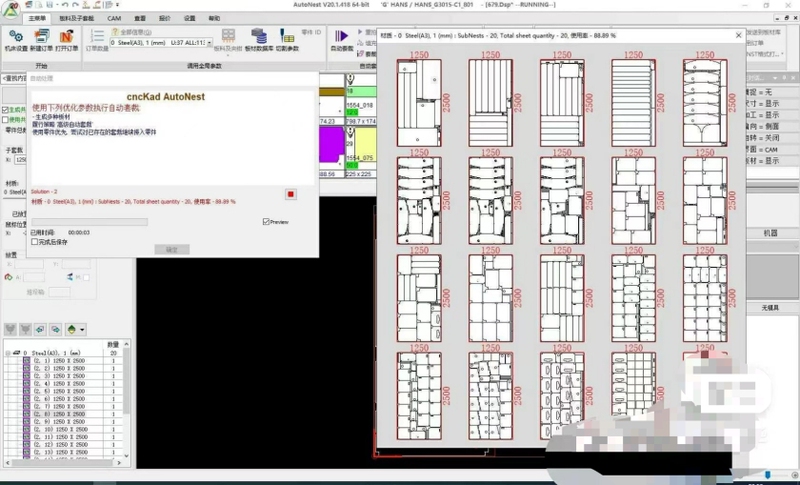Click the redo arrow in quick access toolbar
This screenshot has height=485, width=800.
point(76,5)
